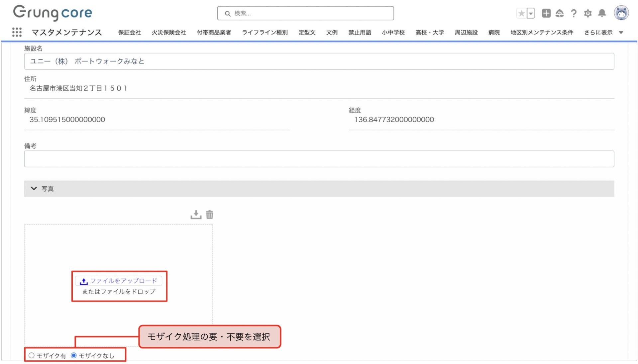Click the 検索 search box
The width and height of the screenshot is (638, 364).
(x=306, y=13)
